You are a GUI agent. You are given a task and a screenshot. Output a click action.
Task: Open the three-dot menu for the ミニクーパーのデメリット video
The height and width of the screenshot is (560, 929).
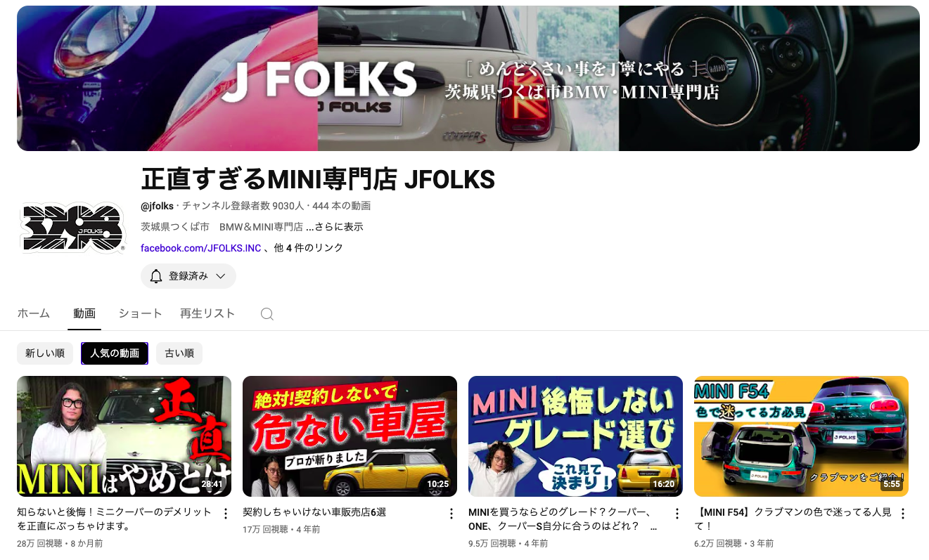(x=226, y=514)
